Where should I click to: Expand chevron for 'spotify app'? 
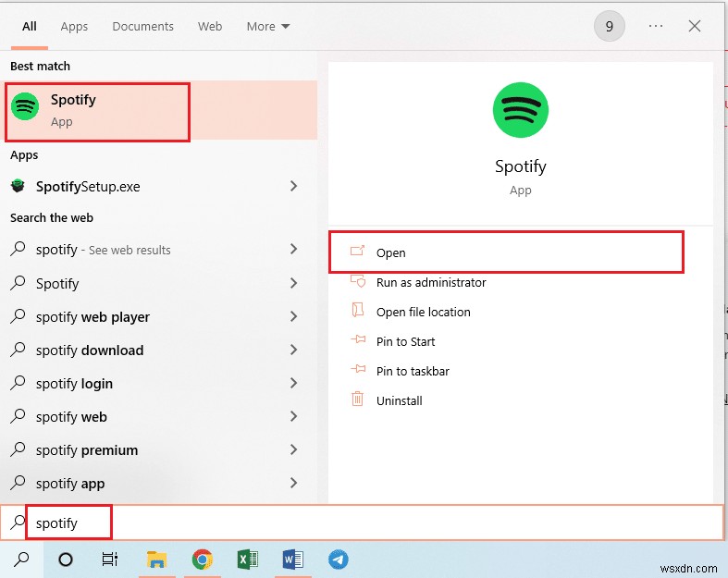293,483
